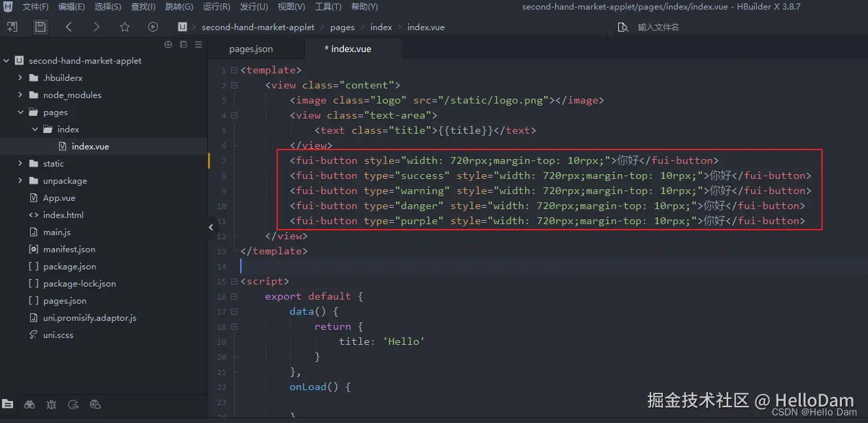Click the locate current file target icon

tap(168, 45)
